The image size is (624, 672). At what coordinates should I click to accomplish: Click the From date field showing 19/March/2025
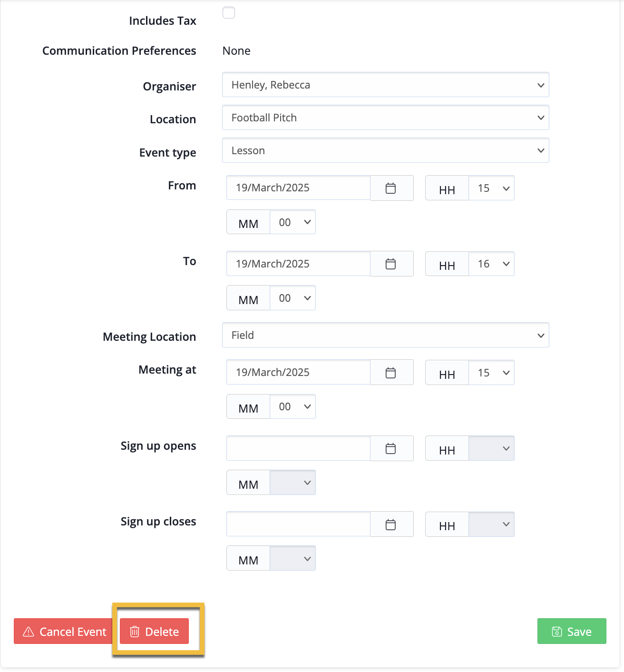(298, 188)
